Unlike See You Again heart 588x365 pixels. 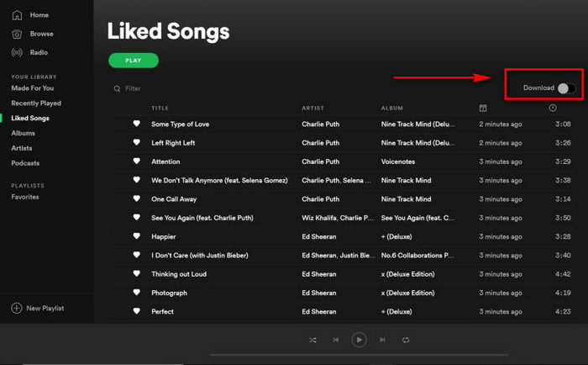pyautogui.click(x=136, y=218)
